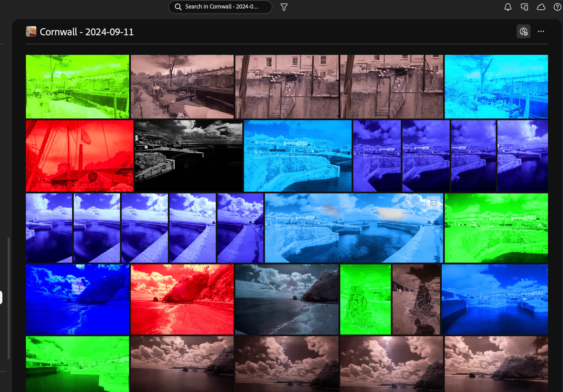Screen dimensions: 563x392
Task: Select the black-and-white harbour photo
Action: (x=188, y=156)
